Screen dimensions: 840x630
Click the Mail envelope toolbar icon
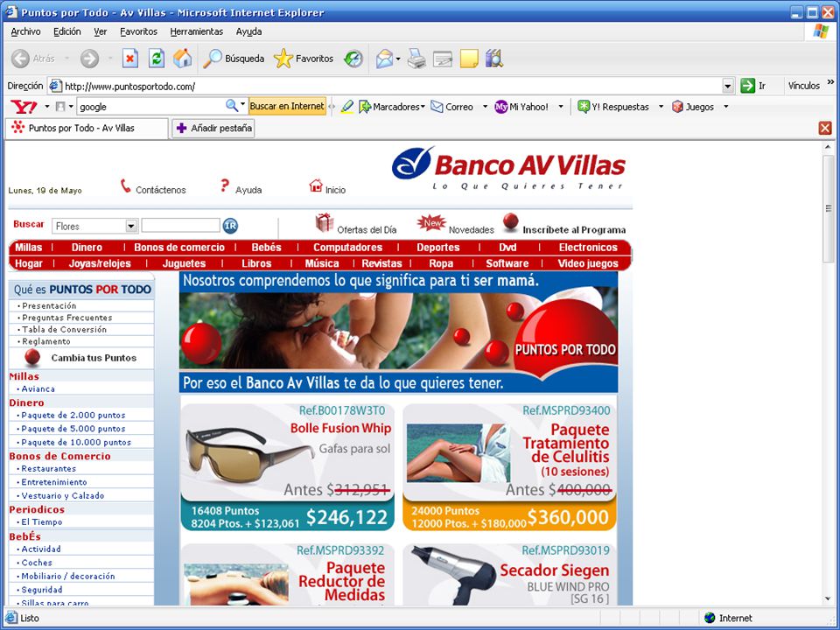click(x=384, y=59)
